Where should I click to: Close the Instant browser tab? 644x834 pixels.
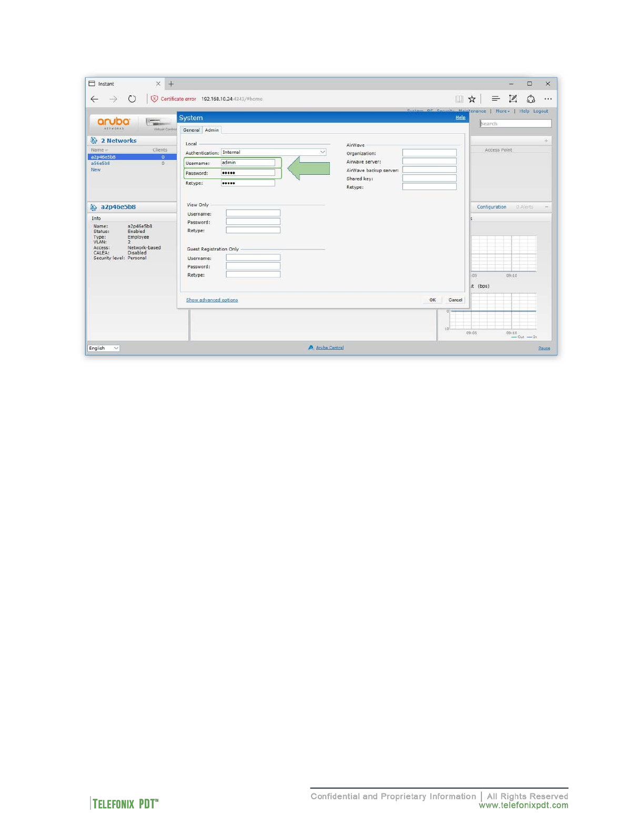point(158,84)
